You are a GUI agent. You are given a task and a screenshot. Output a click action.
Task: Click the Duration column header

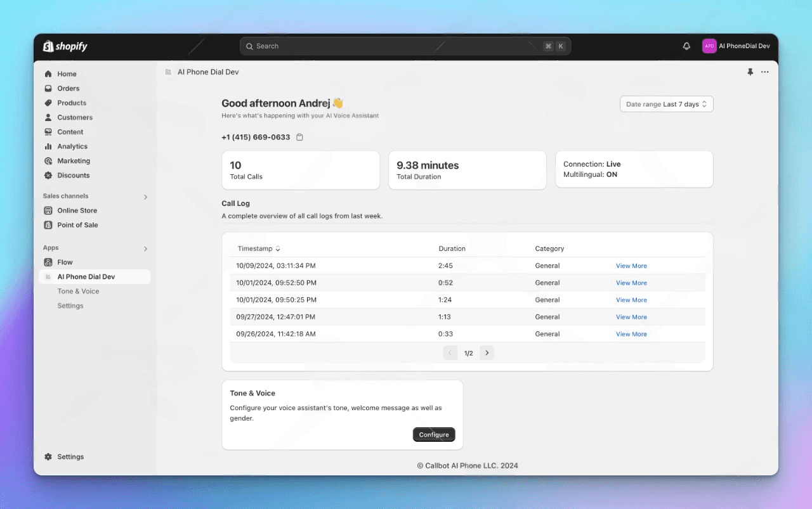[452, 249]
